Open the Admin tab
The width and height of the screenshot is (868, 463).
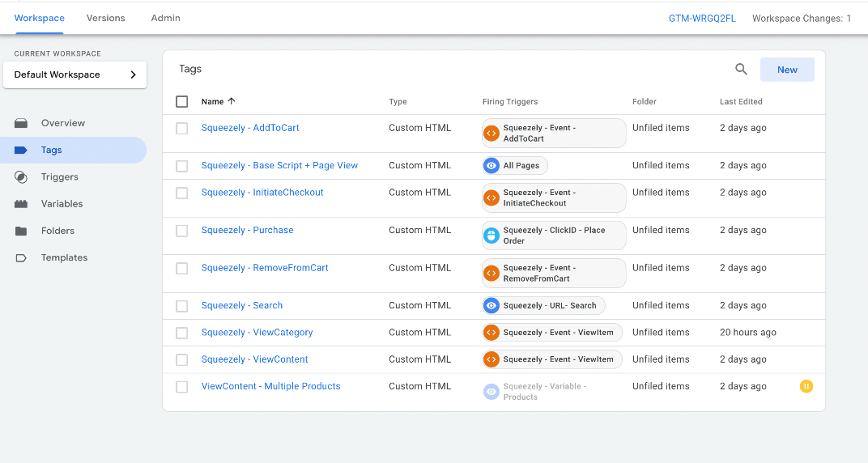coord(165,18)
